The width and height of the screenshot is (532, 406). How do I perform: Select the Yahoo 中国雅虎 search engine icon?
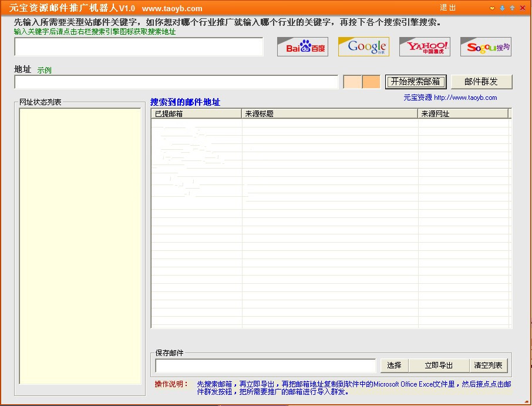point(424,46)
